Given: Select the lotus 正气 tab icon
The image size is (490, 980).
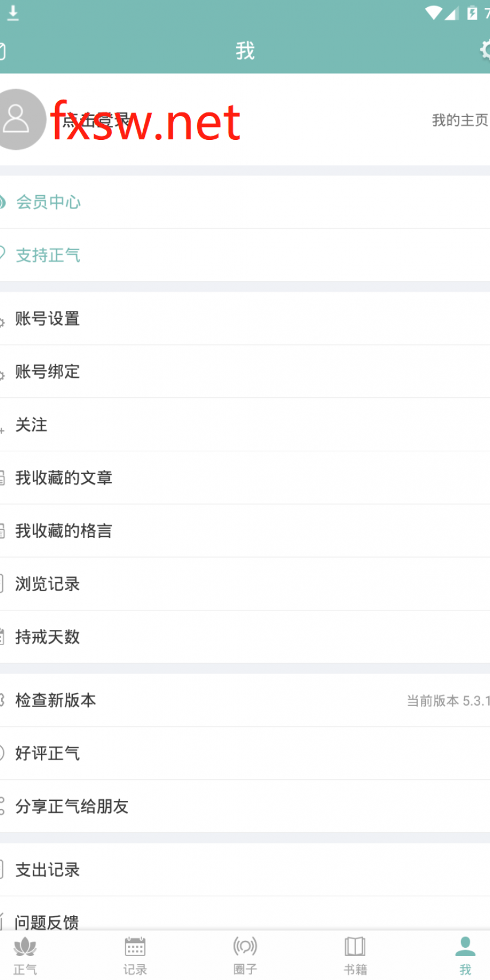Looking at the screenshot, I should [25, 947].
